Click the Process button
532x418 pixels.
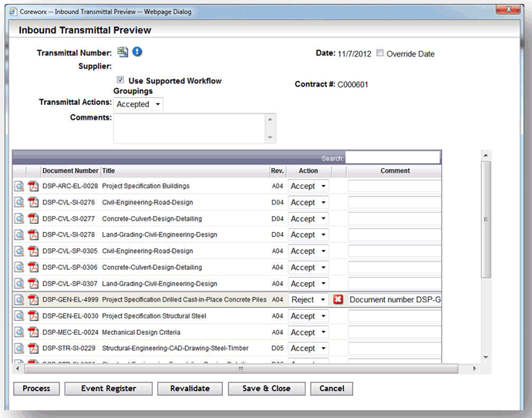coord(36,389)
